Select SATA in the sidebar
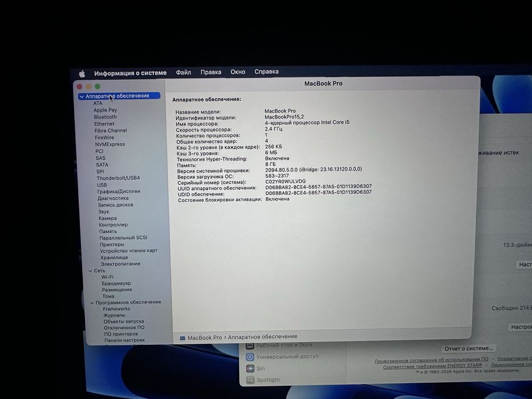Viewport: 532px width, 399px height. 102,165
